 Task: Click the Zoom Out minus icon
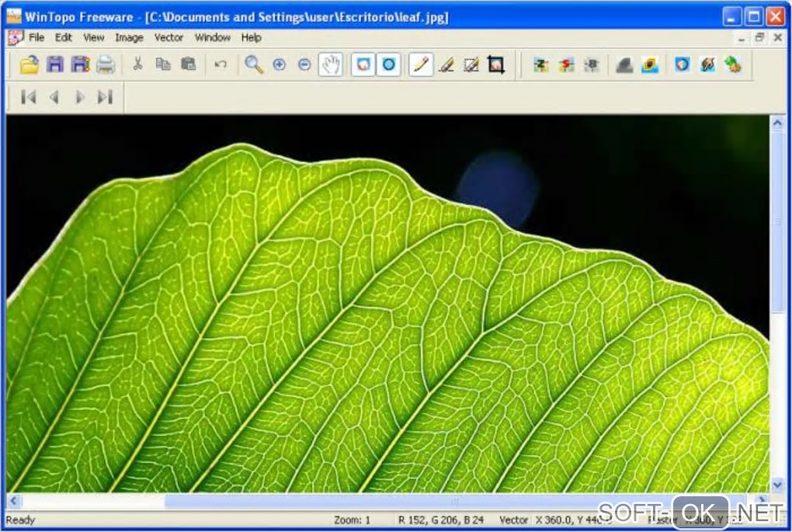[304, 64]
